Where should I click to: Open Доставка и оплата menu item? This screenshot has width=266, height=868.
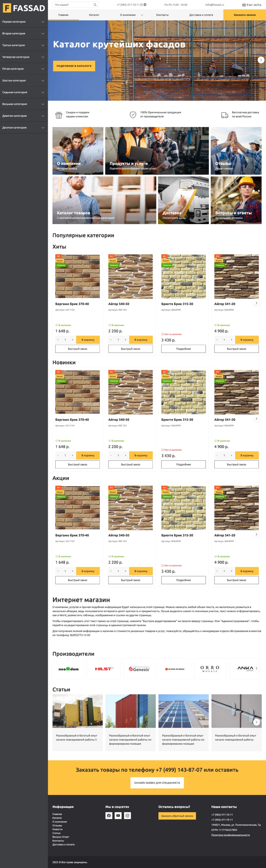[201, 15]
